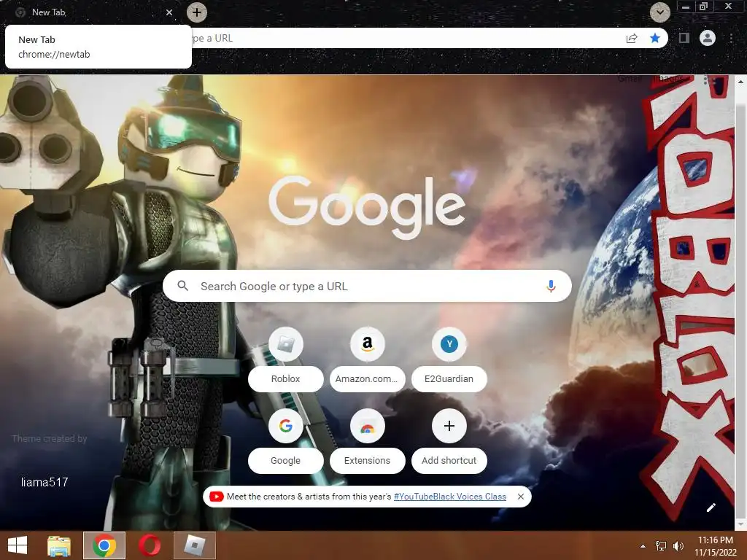
Task: Click the magnifier icon in search box
Action: point(182,286)
